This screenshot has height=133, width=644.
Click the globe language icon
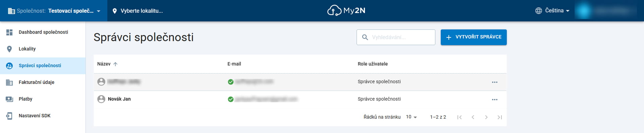[538, 11]
